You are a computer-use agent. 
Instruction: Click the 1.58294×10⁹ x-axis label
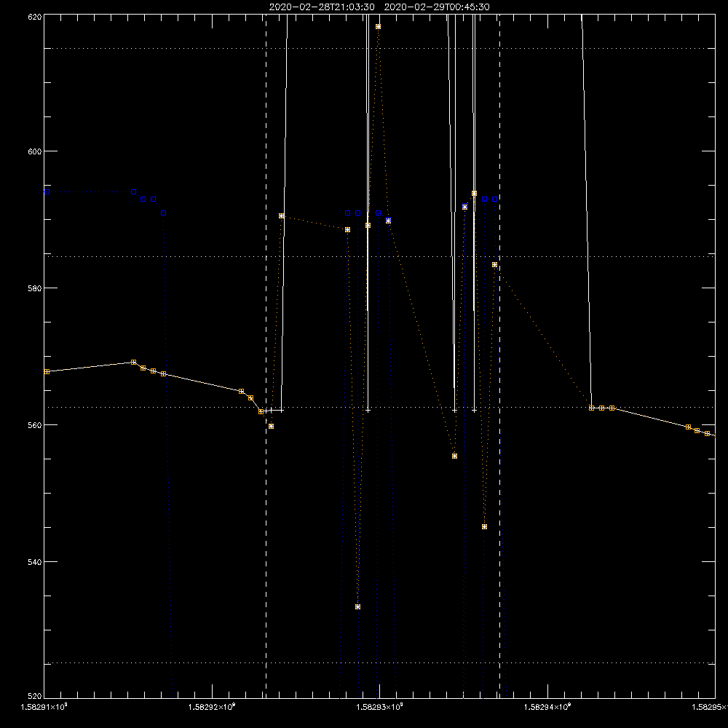(x=548, y=707)
